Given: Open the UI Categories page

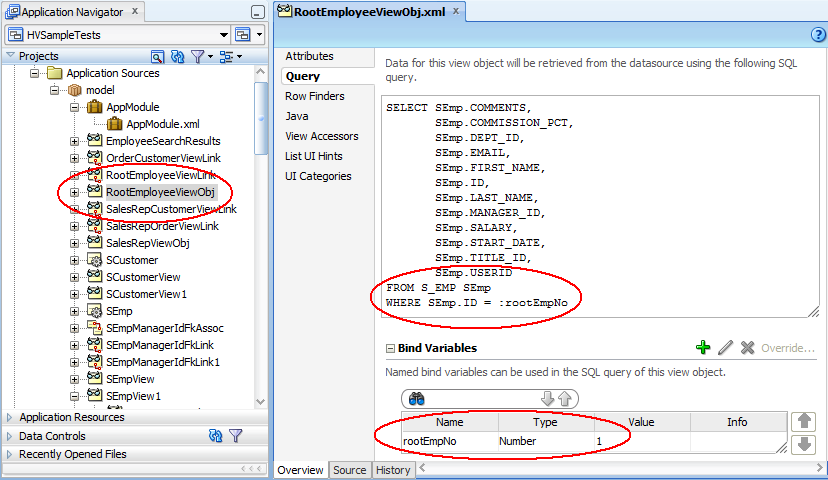Looking at the screenshot, I should pos(318,176).
